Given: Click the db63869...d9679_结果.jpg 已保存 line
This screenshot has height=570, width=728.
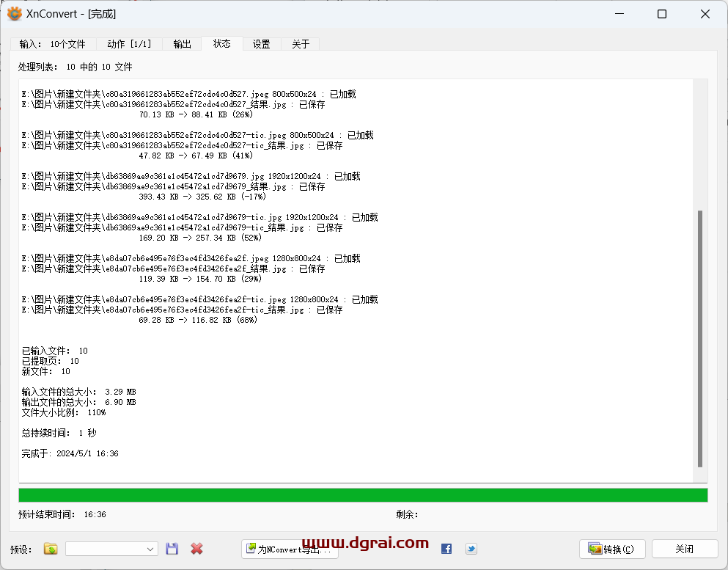Looking at the screenshot, I should [x=173, y=187].
